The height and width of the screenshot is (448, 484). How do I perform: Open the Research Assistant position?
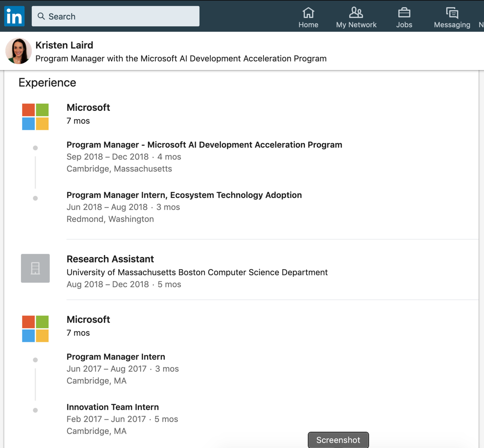(x=110, y=259)
